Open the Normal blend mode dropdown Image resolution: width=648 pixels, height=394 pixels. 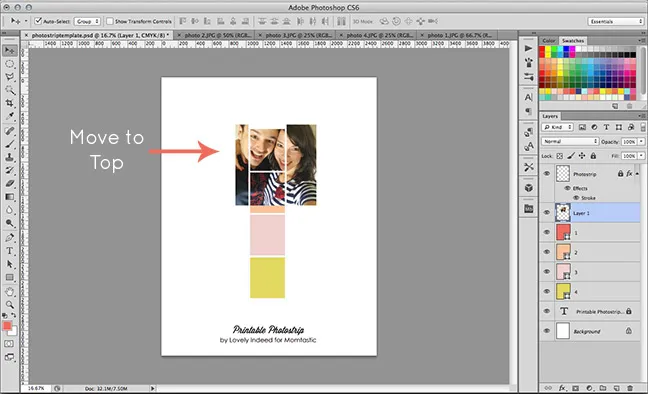pyautogui.click(x=570, y=141)
